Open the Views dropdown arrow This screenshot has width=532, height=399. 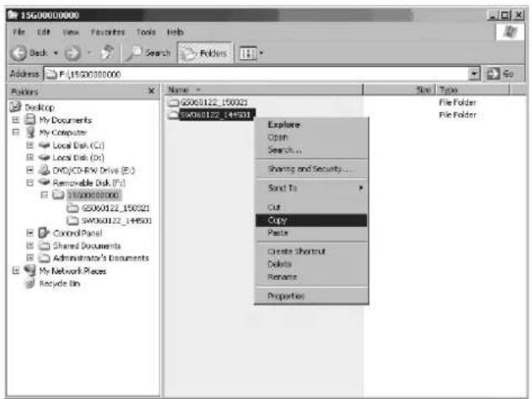coord(261,53)
